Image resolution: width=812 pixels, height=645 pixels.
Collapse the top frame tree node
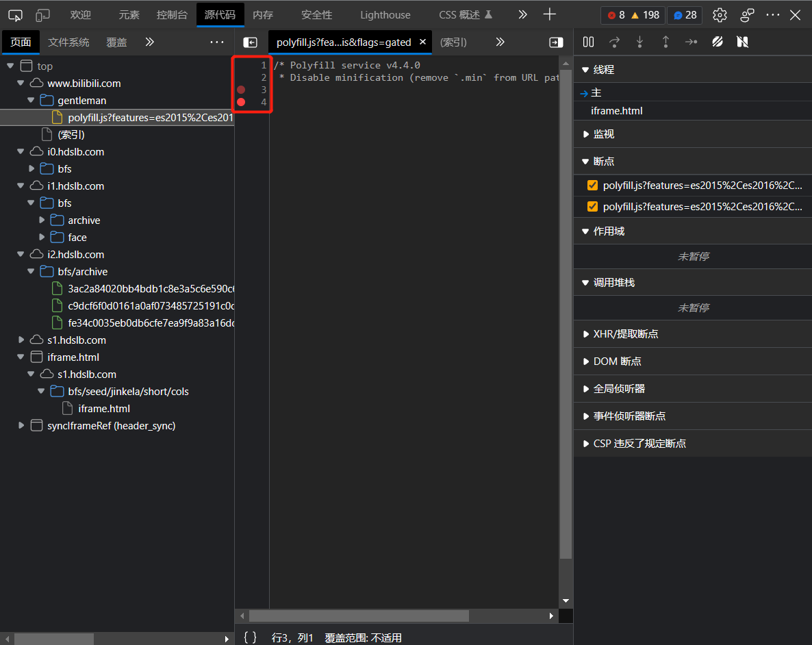click(10, 66)
